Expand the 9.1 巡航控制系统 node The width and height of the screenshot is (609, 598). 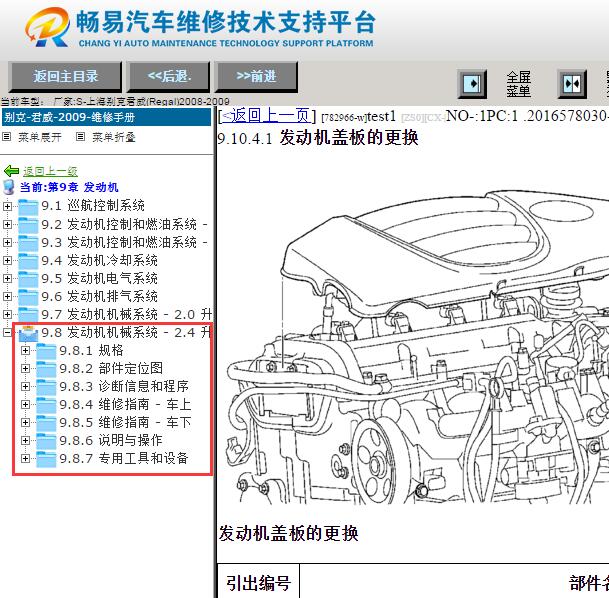[x=7, y=206]
